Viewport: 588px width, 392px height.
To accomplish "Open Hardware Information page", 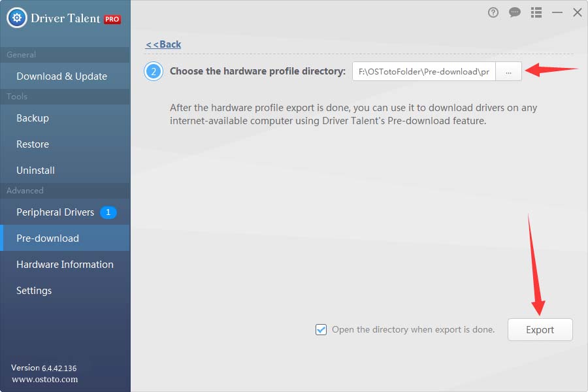I will point(65,265).
